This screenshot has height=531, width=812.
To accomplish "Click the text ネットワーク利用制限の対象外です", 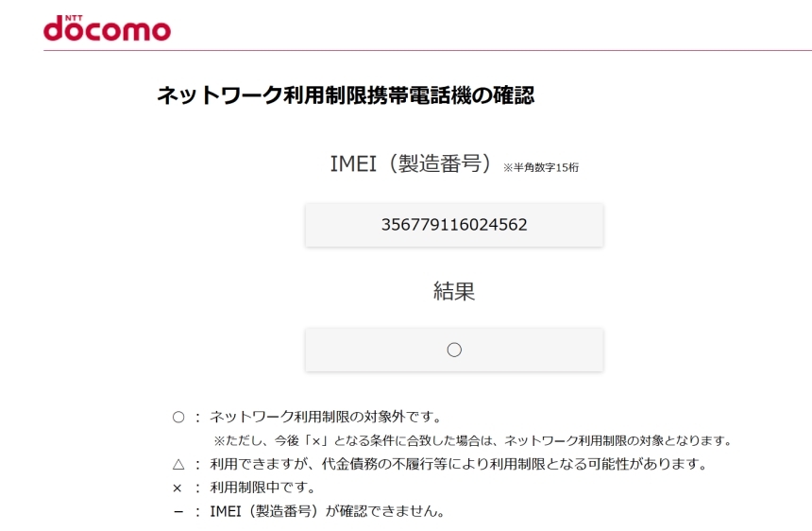I will (x=326, y=417).
